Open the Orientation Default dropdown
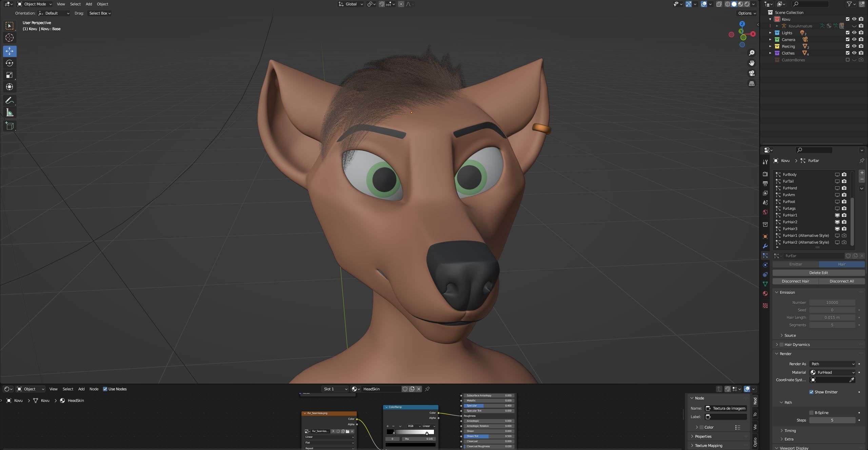The width and height of the screenshot is (868, 450). pos(54,13)
